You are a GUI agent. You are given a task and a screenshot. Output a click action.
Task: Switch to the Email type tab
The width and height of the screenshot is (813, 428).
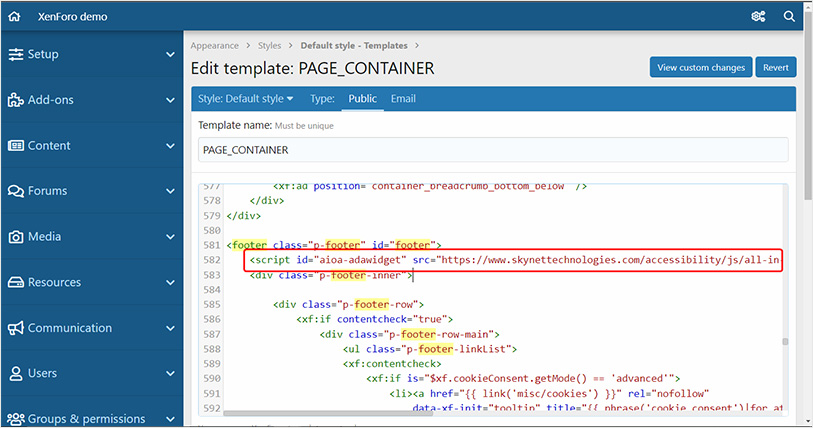click(403, 99)
